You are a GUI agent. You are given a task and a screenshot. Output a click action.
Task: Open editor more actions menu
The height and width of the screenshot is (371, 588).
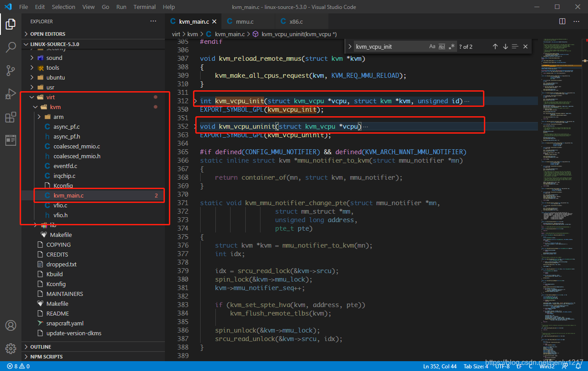576,21
